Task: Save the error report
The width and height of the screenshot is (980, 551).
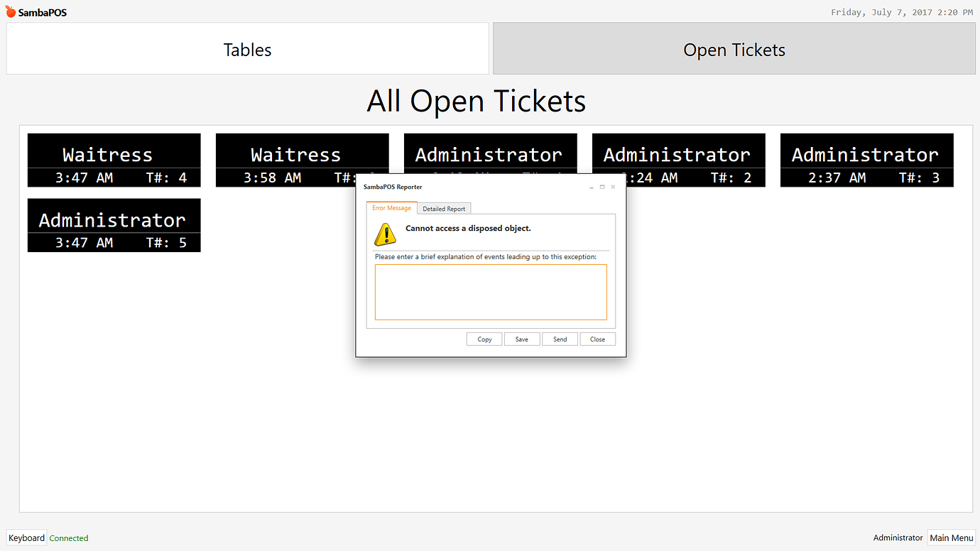Action: 522,339
